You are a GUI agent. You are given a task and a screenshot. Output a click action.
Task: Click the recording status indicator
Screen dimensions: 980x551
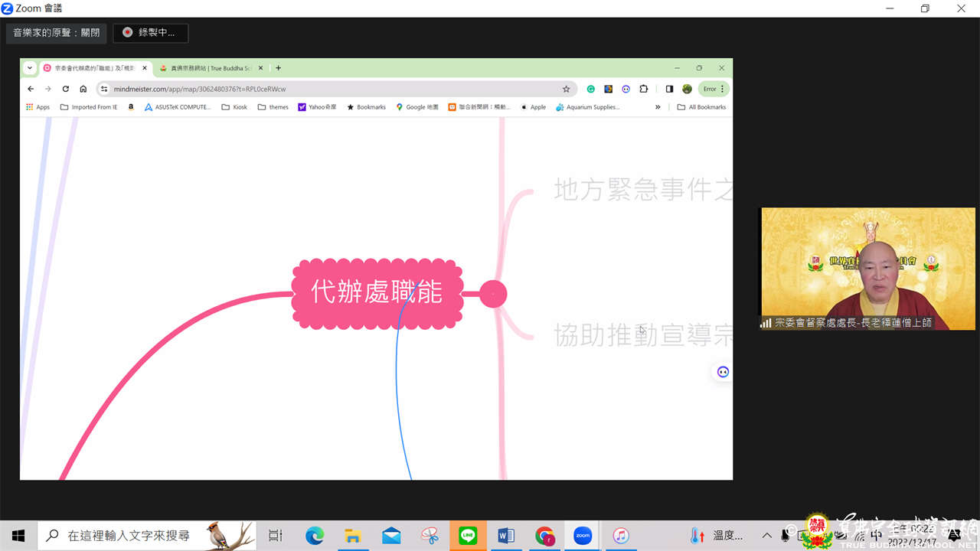tap(150, 33)
